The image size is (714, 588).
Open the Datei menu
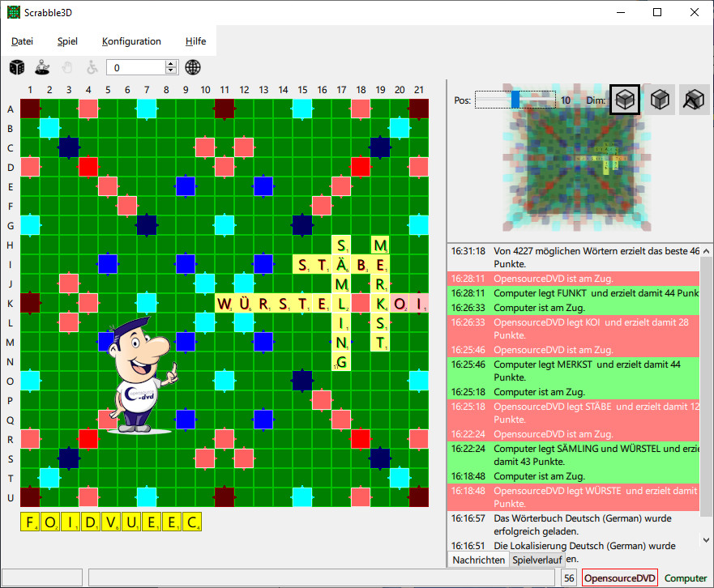(x=23, y=41)
